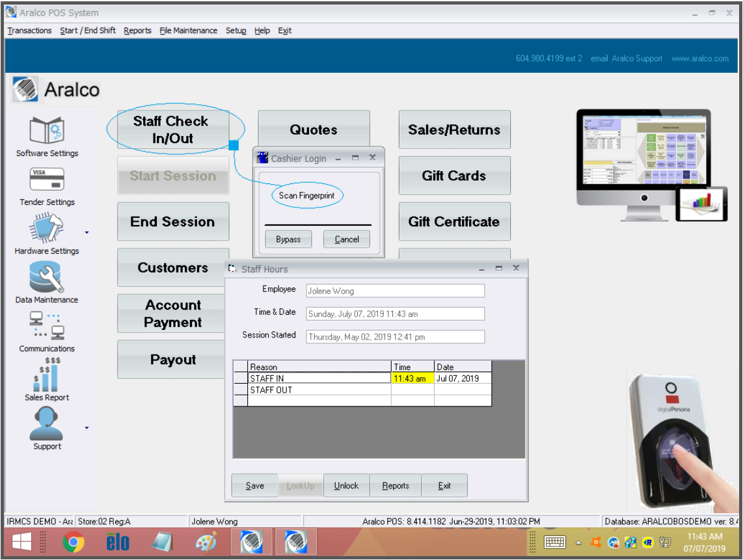This screenshot has height=560, width=743.
Task: Open the Communications icon
Action: click(46, 325)
